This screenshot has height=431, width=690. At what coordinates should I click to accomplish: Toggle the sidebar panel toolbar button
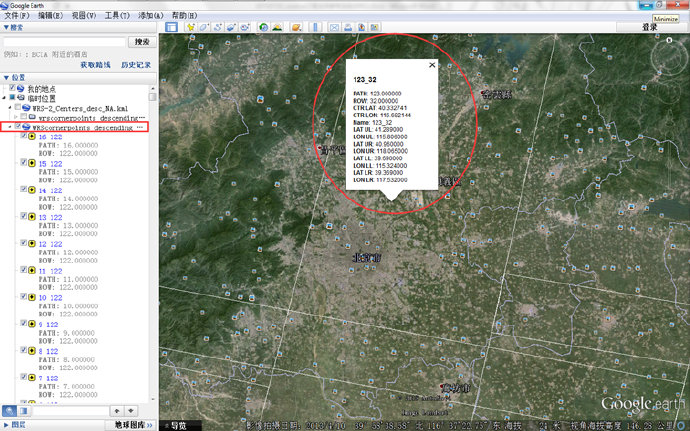pyautogui.click(x=171, y=27)
